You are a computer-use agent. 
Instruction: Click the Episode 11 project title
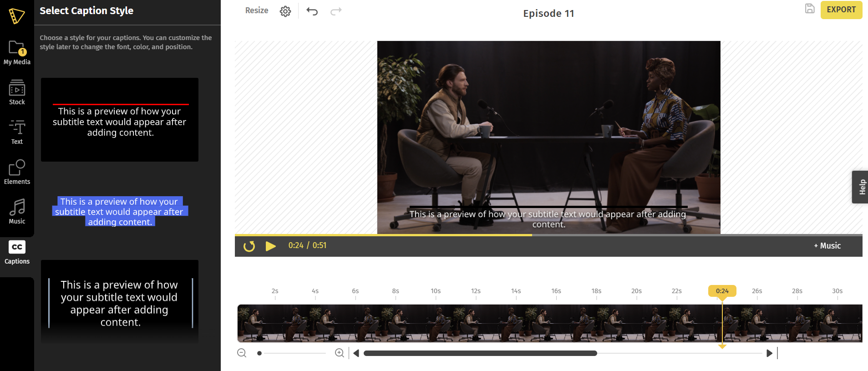pyautogui.click(x=548, y=14)
